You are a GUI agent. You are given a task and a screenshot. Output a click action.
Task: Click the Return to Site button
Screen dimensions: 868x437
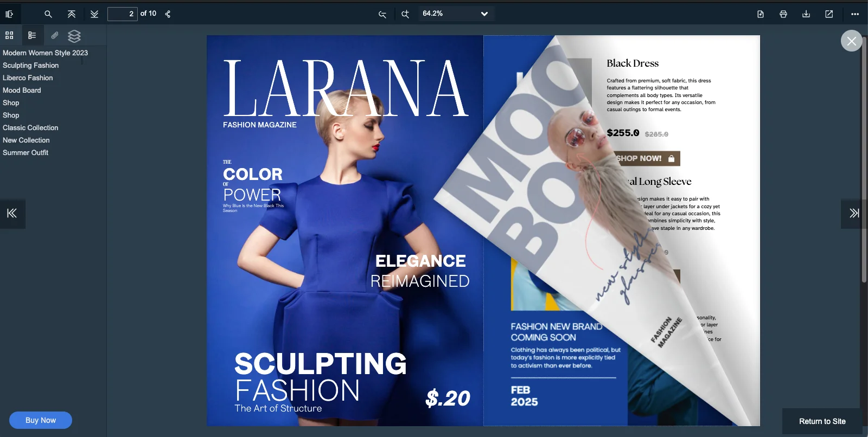[822, 421]
